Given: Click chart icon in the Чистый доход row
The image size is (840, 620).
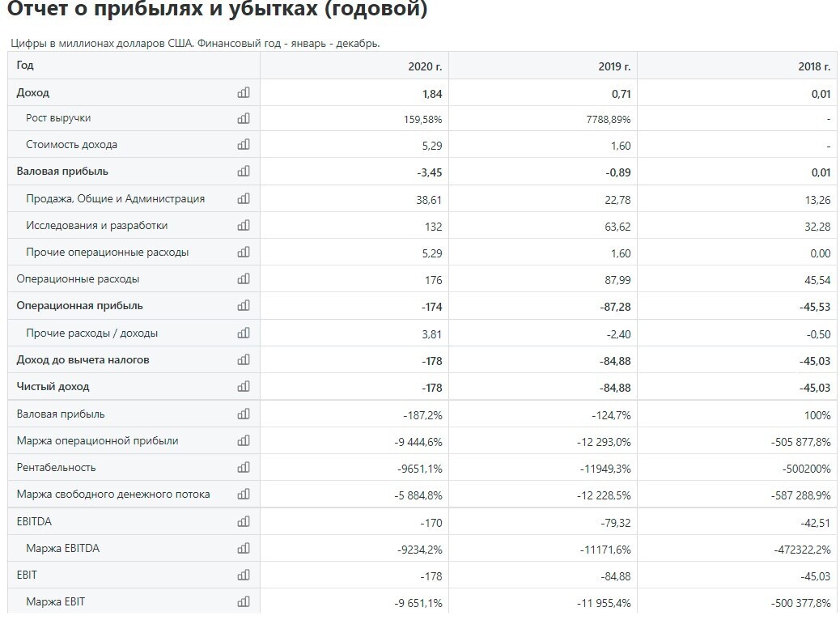Looking at the screenshot, I should point(244,386).
